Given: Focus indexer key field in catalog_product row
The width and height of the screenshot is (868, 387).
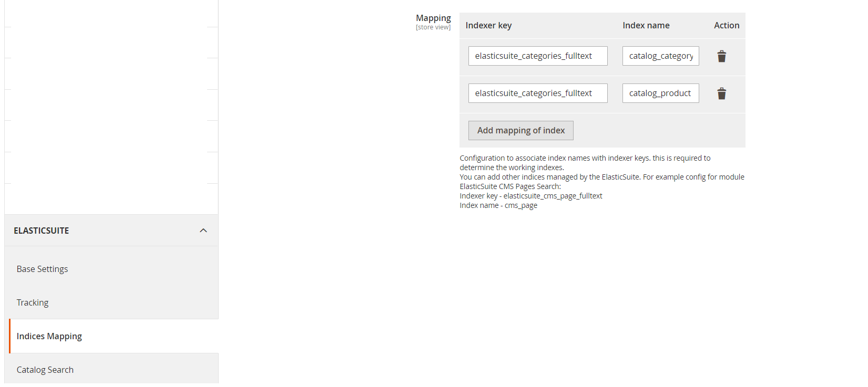Looking at the screenshot, I should [x=537, y=93].
